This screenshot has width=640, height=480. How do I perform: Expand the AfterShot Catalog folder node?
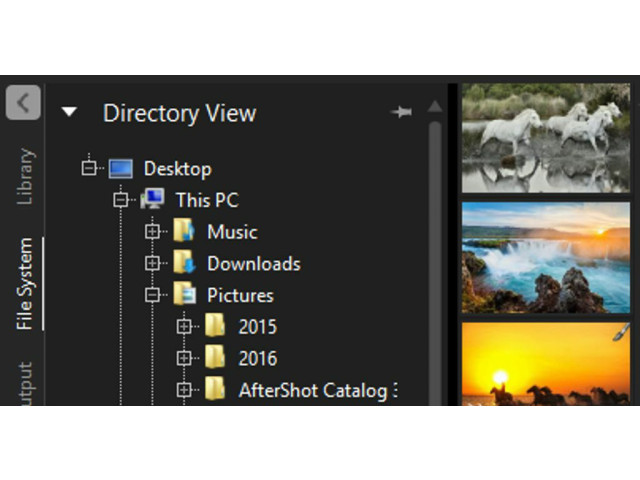[184, 390]
